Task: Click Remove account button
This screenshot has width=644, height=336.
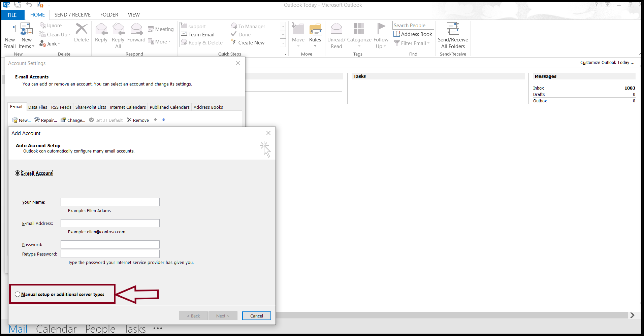Action: click(138, 120)
